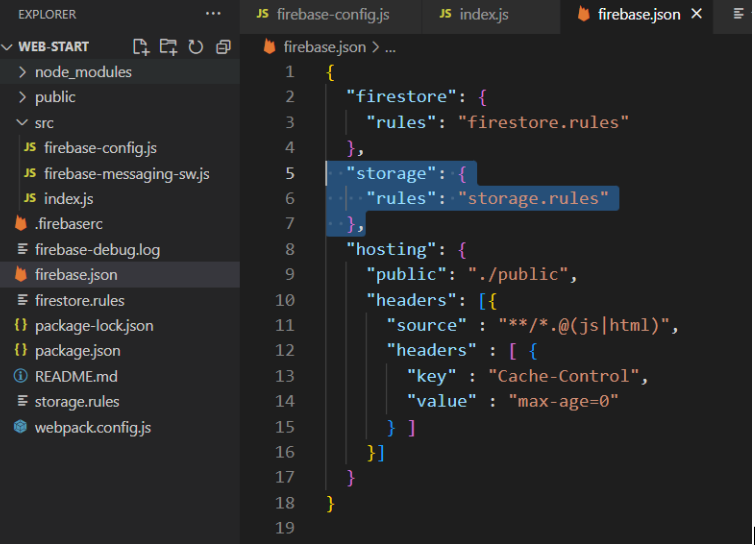Click the lines icon beside storage.rules

[x=22, y=401]
